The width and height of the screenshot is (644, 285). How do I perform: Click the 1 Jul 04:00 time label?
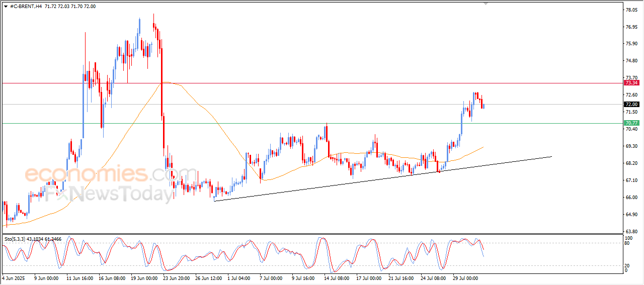[x=239, y=277]
